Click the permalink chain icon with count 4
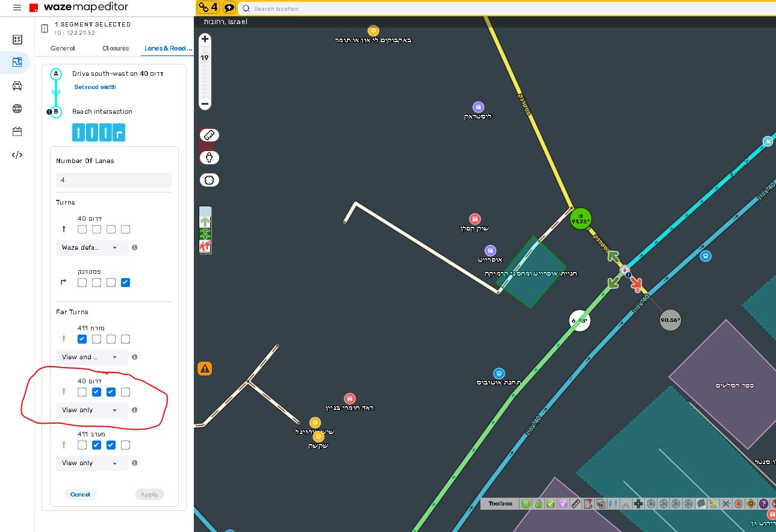Screen dimensions: 776x532 pos(208,8)
